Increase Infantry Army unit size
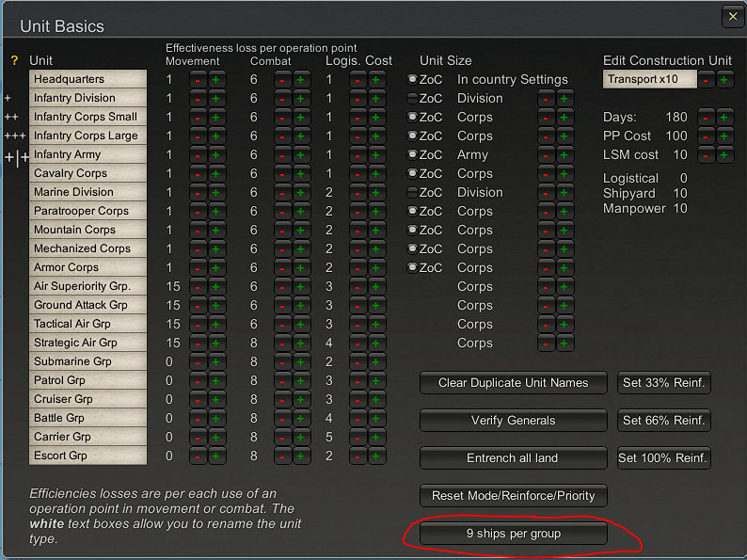This screenshot has width=747, height=560. [x=564, y=155]
